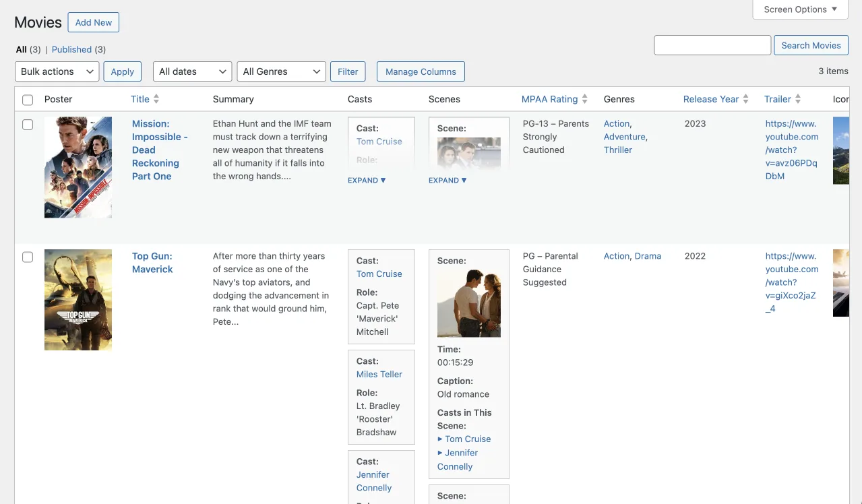Image resolution: width=862 pixels, height=504 pixels.
Task: Click the Mission: Impossible icon image
Action: (x=841, y=151)
